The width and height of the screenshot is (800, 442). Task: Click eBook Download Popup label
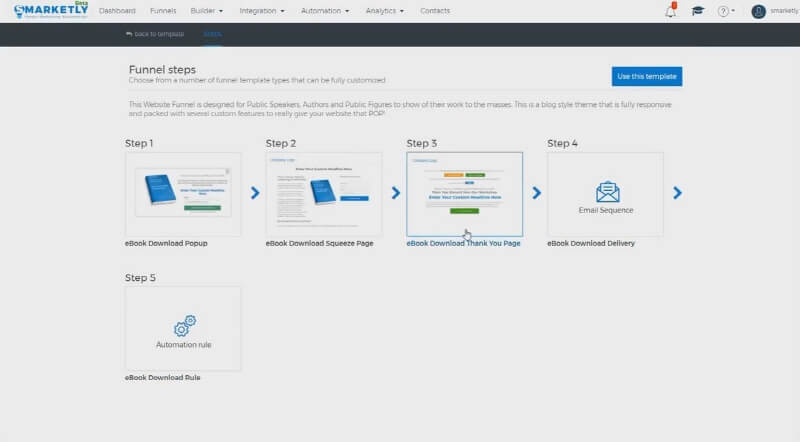166,243
